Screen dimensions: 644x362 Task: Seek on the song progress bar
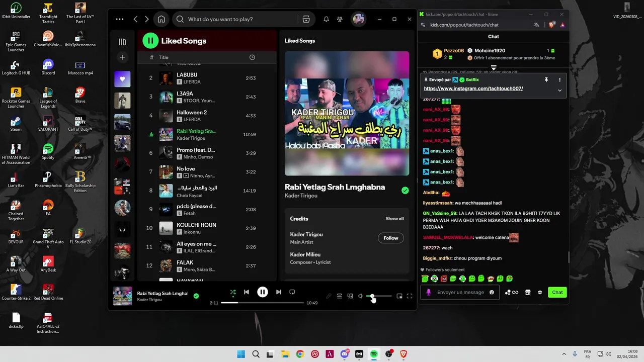click(x=262, y=303)
